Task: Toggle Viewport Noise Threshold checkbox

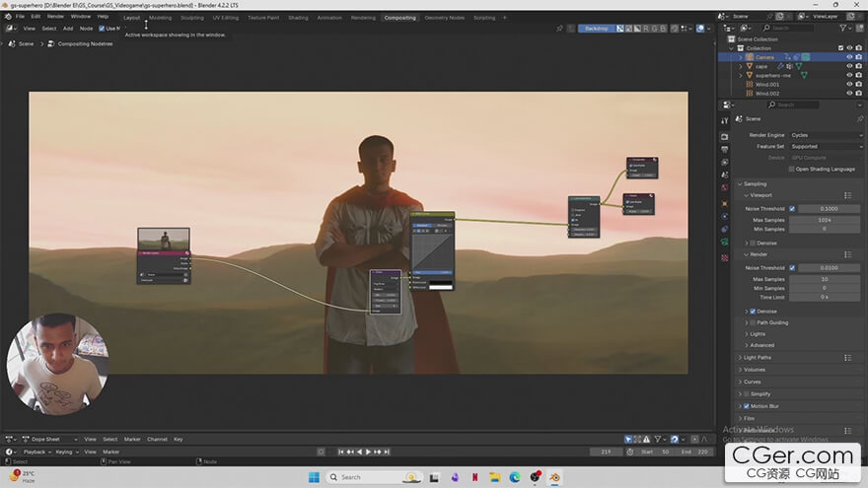Action: pos(792,209)
